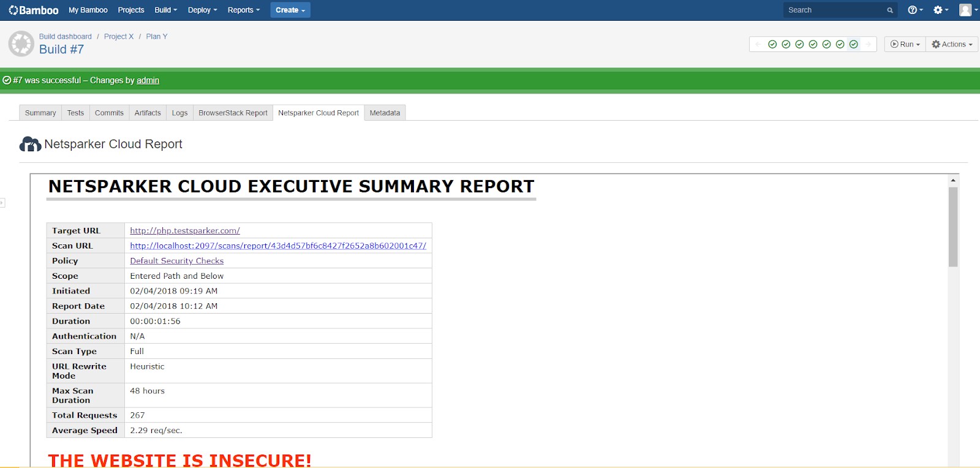
Task: Expand the Run dropdown button
Action: pos(905,44)
